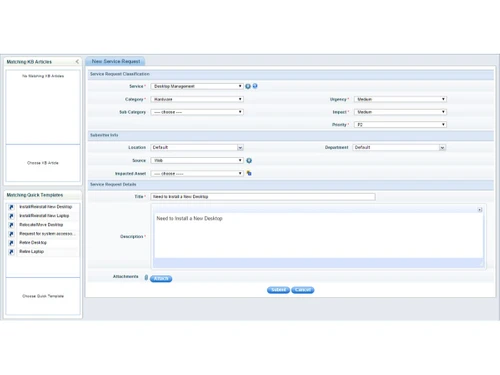Click the Install/Reinstall New Laptop template icon
The height and width of the screenshot is (375, 500).
tap(11, 216)
